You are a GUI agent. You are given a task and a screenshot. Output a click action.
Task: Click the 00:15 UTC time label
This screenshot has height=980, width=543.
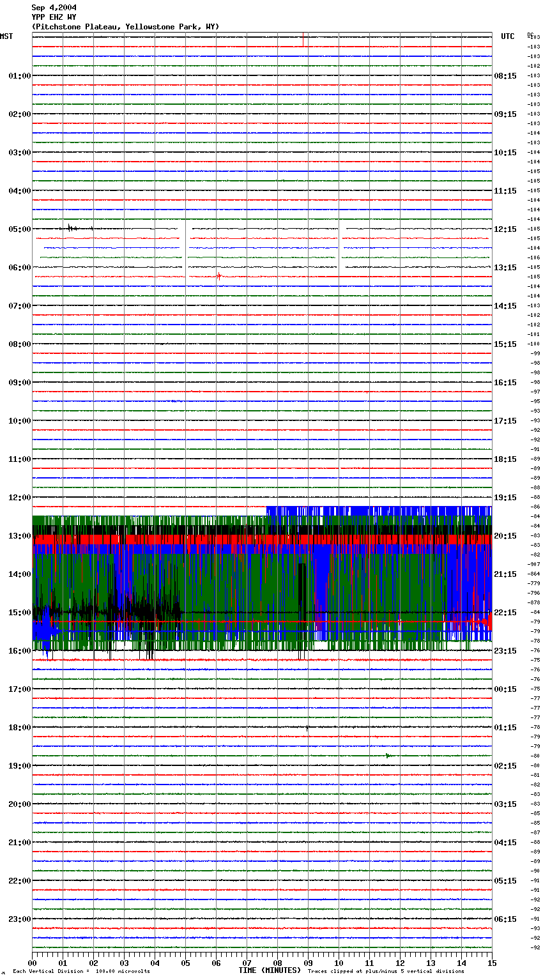505,689
